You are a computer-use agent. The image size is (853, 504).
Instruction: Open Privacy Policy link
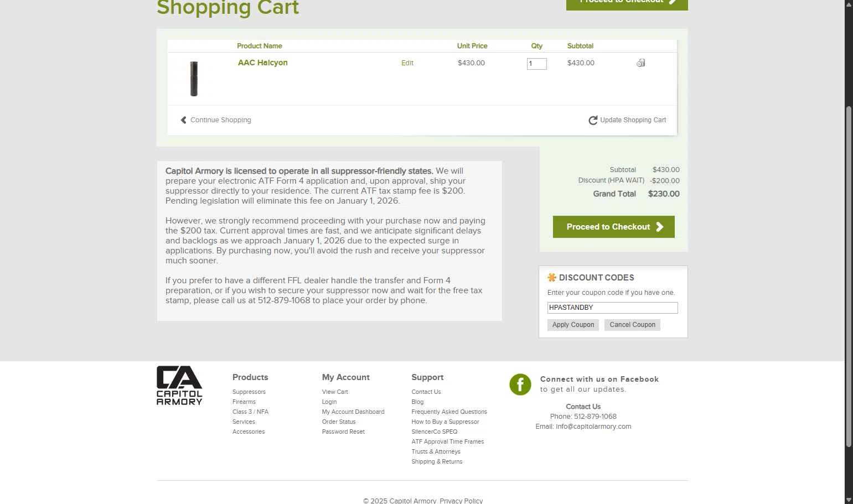(x=461, y=501)
